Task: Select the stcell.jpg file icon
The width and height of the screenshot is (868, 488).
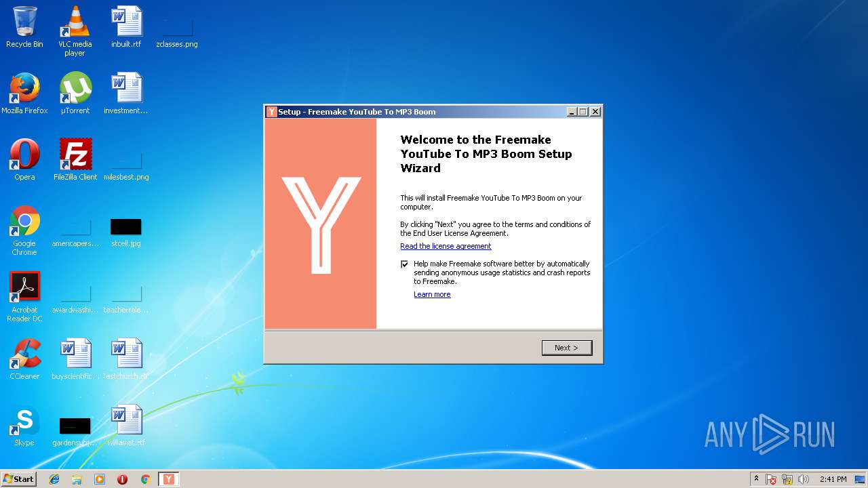Action: point(126,231)
